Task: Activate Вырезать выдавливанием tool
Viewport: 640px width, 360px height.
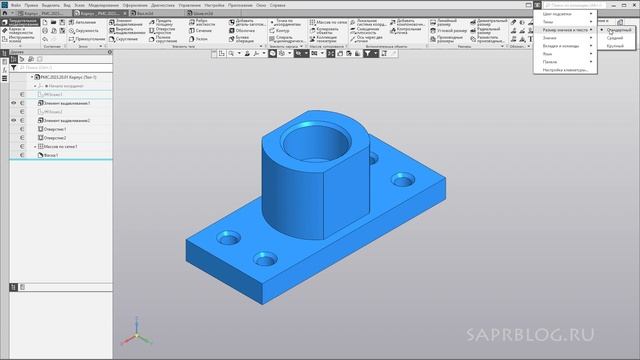Action: [127, 31]
